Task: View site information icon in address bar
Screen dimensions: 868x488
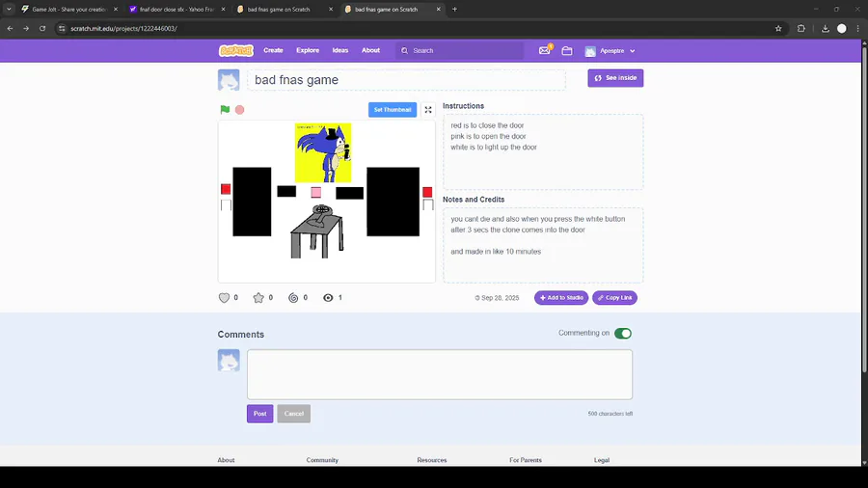Action: point(62,28)
